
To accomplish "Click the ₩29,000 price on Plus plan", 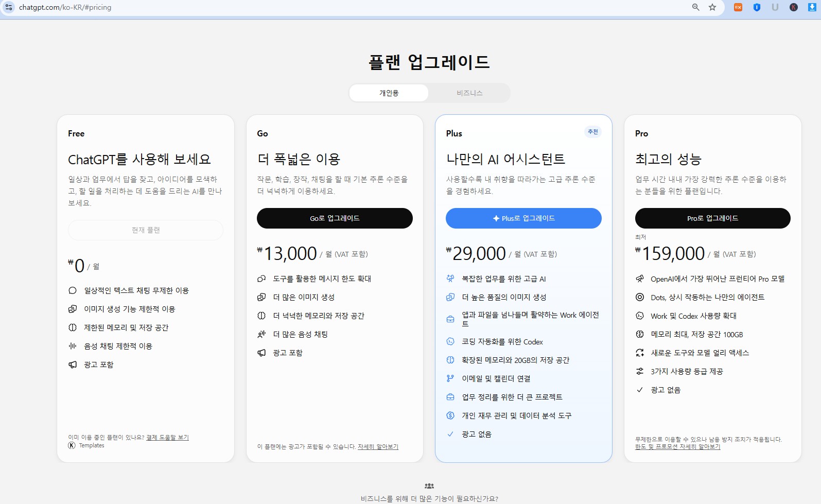I will click(476, 253).
